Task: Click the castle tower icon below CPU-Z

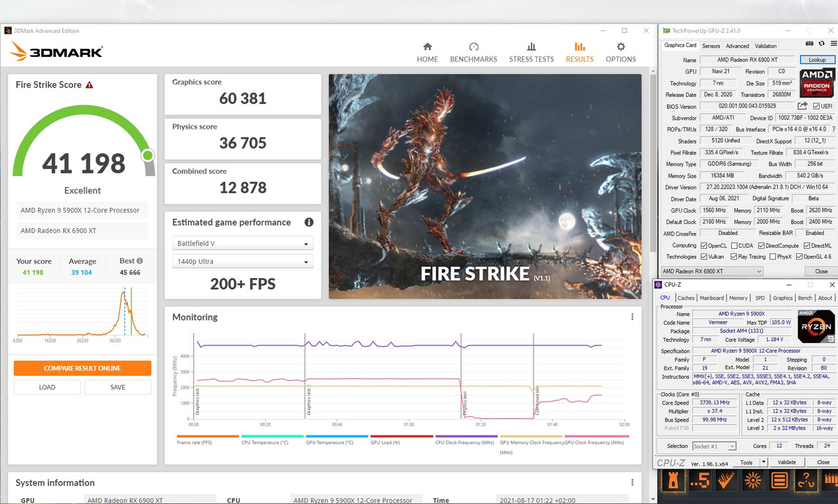Action: [672, 481]
